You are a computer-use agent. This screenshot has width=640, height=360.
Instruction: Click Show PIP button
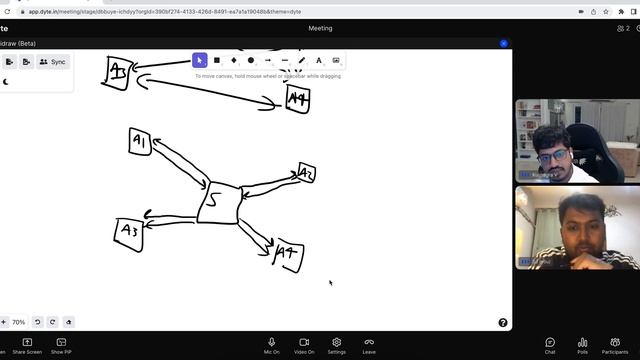click(61, 346)
